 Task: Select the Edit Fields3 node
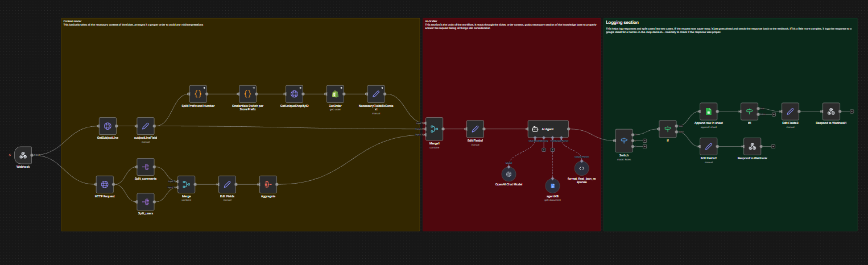coord(790,111)
